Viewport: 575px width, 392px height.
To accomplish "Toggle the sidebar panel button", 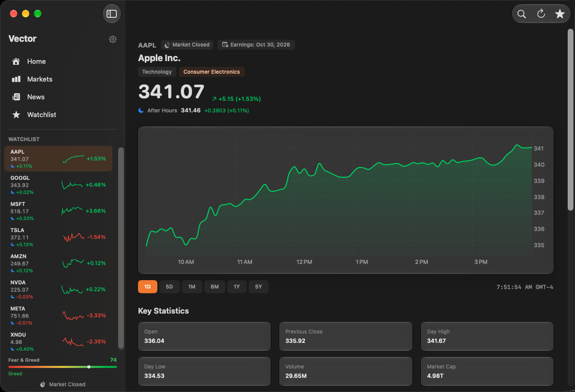I will [111, 14].
